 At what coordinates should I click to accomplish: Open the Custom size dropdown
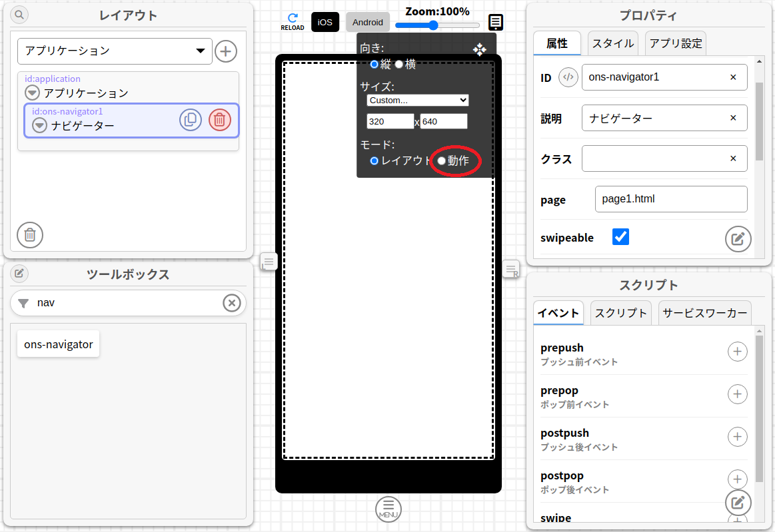coord(418,101)
